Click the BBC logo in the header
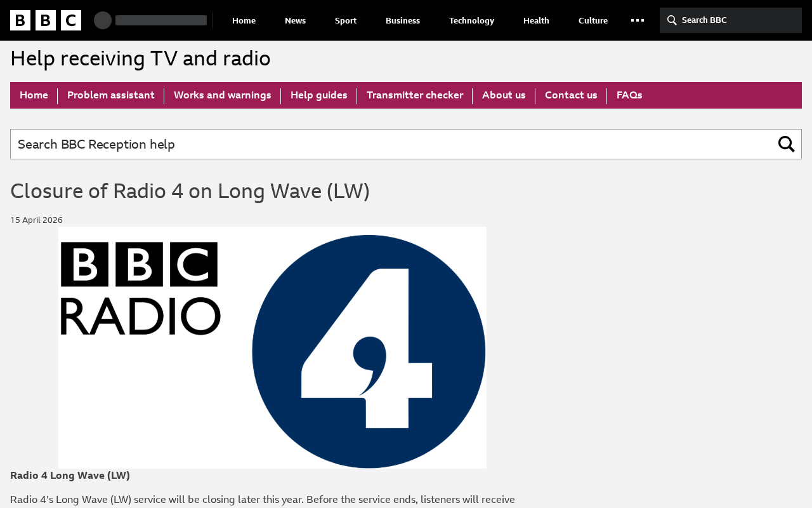 point(46,20)
